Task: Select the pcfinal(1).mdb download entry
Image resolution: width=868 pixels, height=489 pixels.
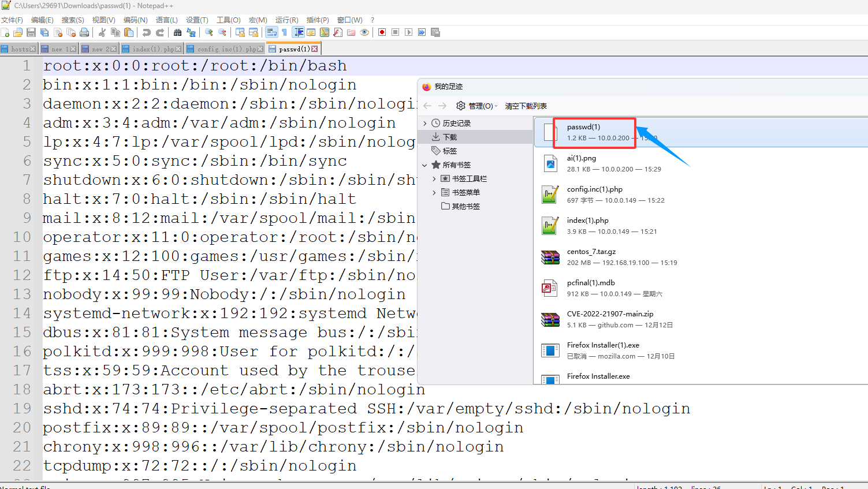Action: [701, 288]
